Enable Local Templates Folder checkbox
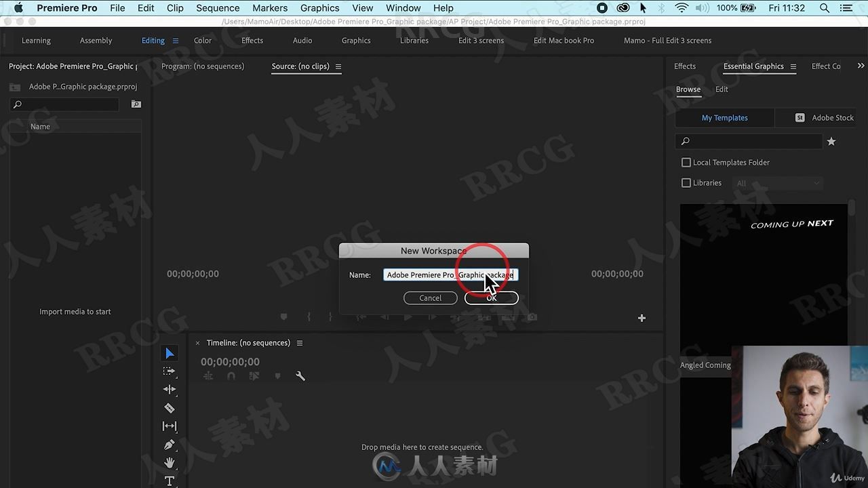868x488 pixels. pos(686,163)
